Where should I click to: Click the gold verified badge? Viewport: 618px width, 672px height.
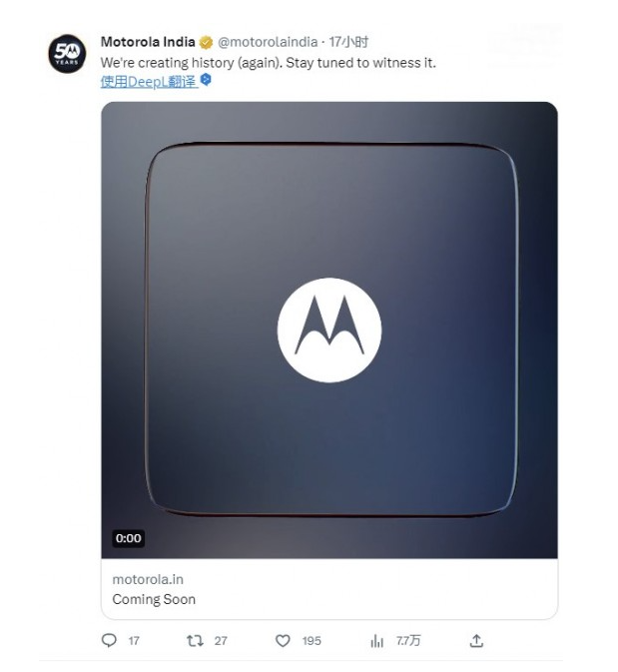coord(206,42)
